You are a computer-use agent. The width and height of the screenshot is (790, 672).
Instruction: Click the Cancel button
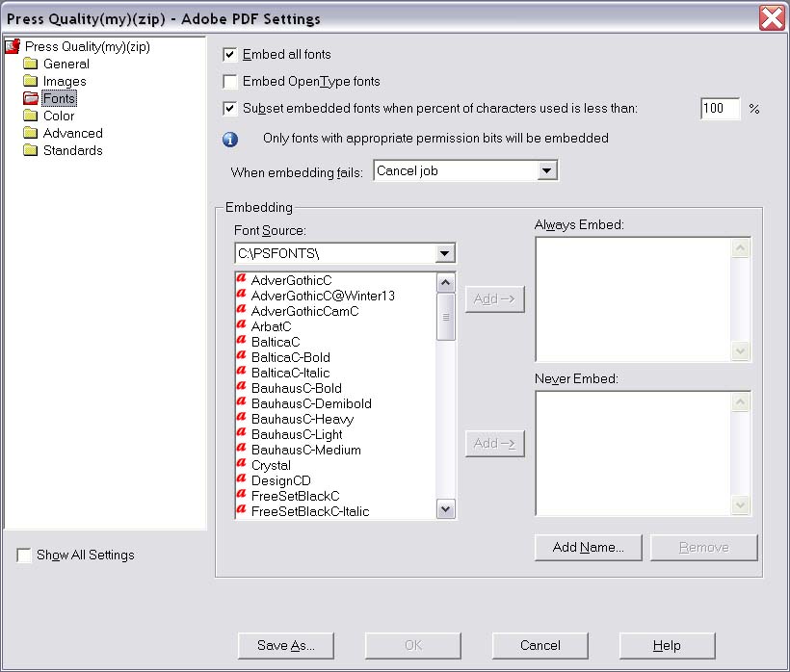(540, 646)
